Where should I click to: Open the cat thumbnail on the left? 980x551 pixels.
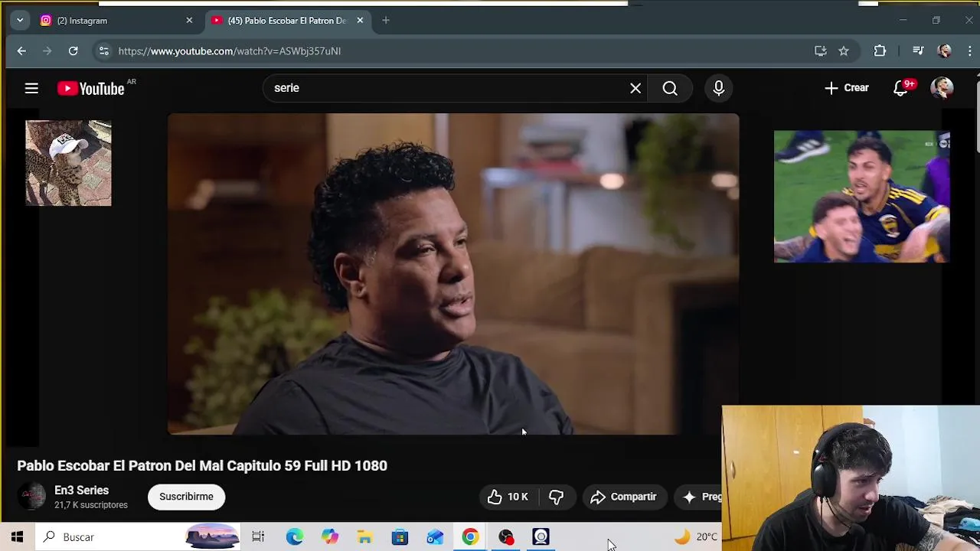68,163
